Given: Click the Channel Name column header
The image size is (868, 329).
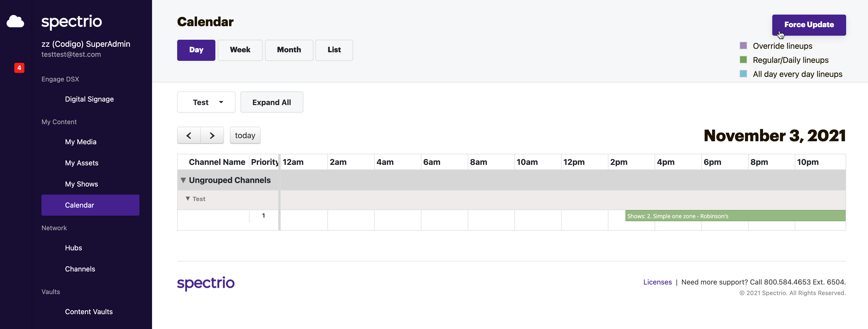Looking at the screenshot, I should pyautogui.click(x=217, y=162).
